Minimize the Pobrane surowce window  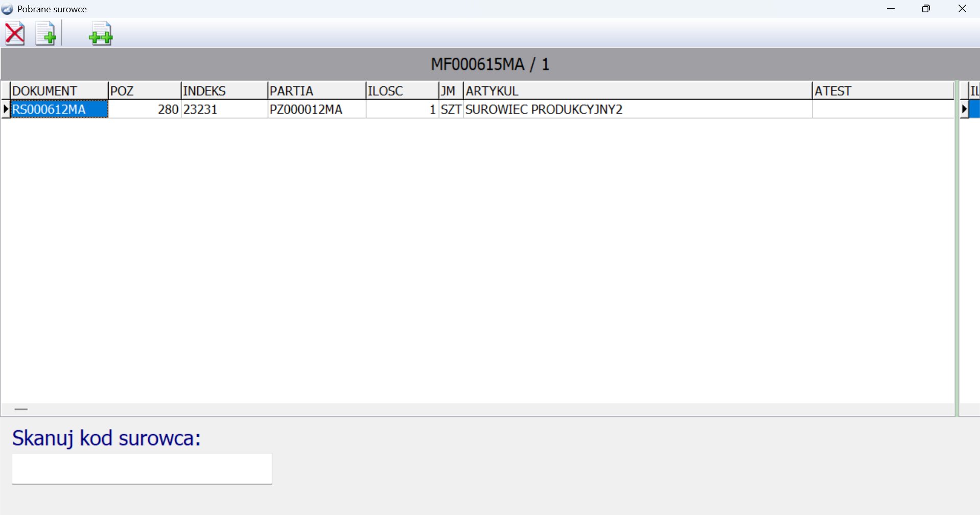click(x=891, y=9)
